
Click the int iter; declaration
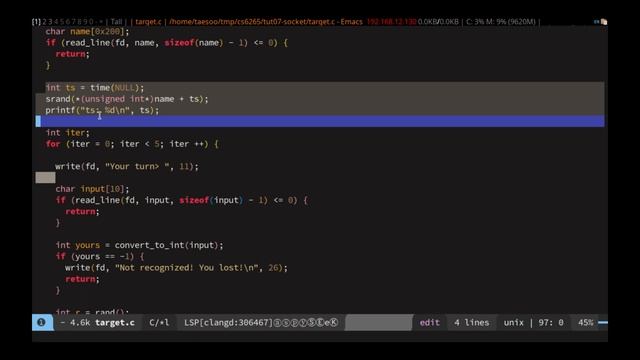click(67, 133)
